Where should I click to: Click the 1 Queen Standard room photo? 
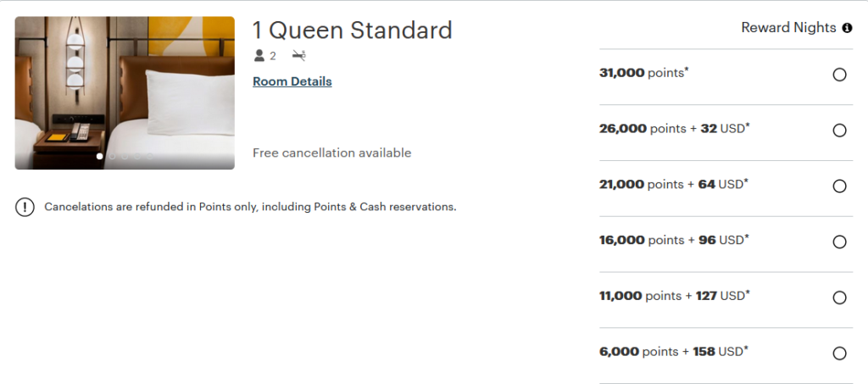pyautogui.click(x=125, y=85)
